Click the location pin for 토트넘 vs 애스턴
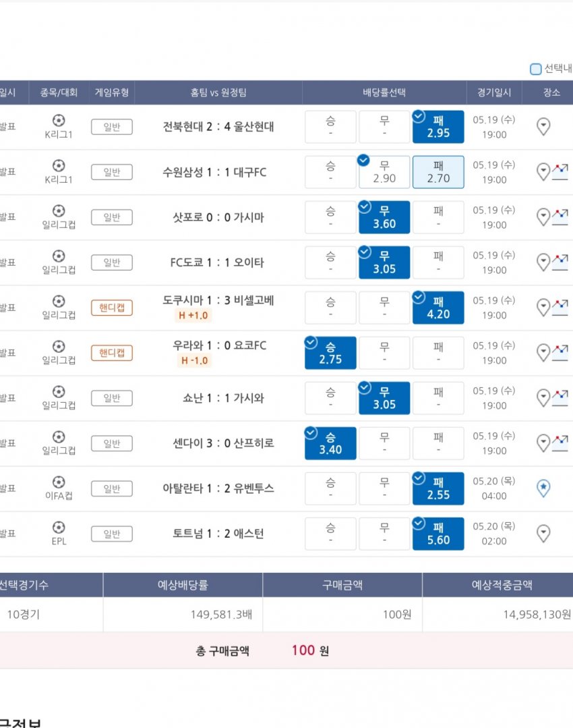This screenshot has width=573, height=728. tap(543, 534)
